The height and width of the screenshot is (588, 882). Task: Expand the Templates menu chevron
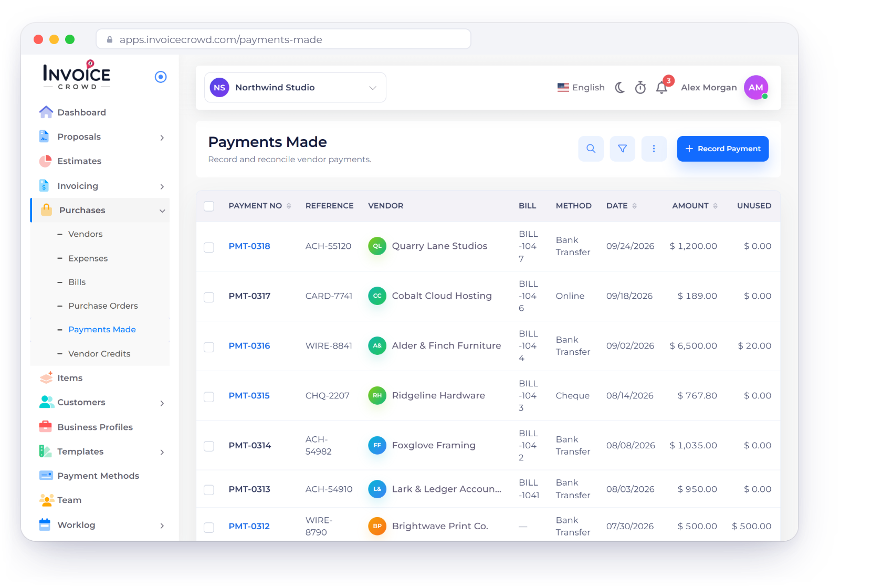coord(162,452)
